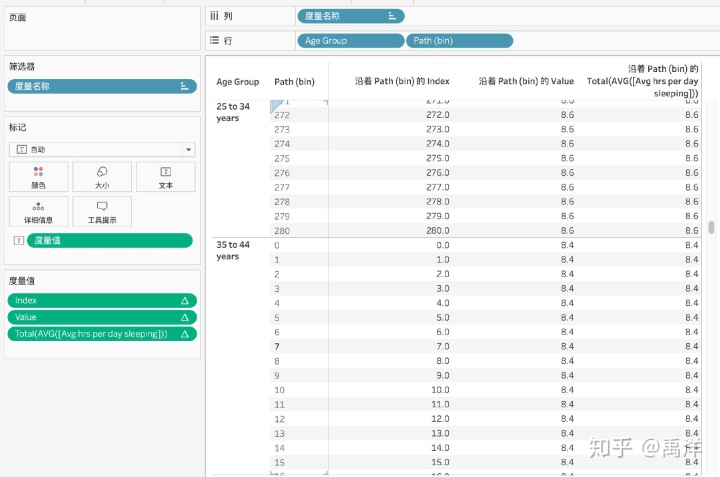Click the delta icon on the Index pill
720x477 pixels.
(185, 300)
